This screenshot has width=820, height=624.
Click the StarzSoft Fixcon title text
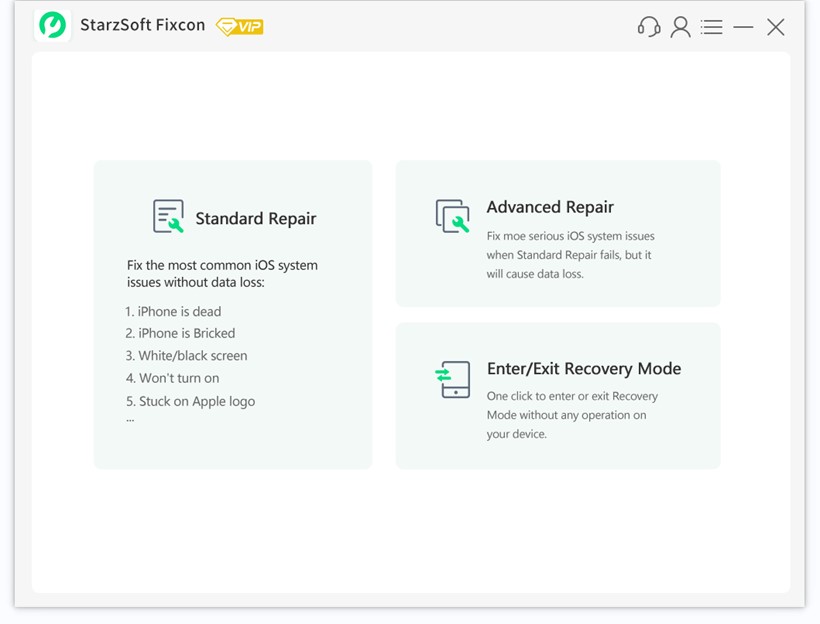coord(141,26)
